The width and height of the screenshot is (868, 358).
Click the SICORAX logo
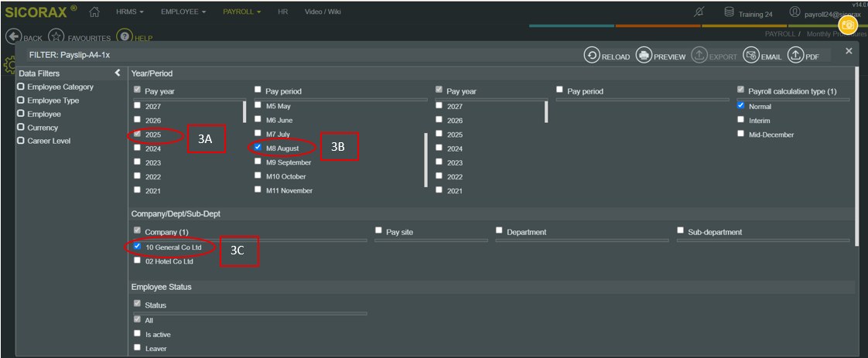point(41,12)
